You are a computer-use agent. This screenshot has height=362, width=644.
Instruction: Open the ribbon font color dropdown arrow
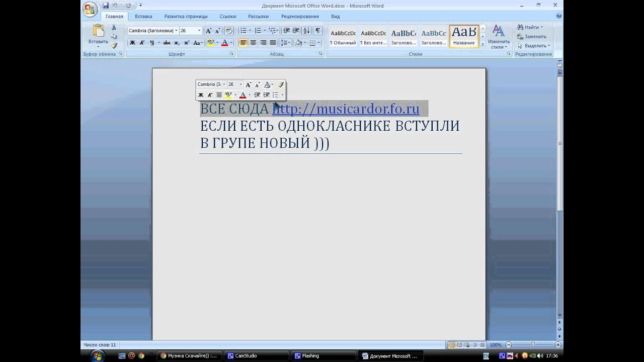click(231, 43)
